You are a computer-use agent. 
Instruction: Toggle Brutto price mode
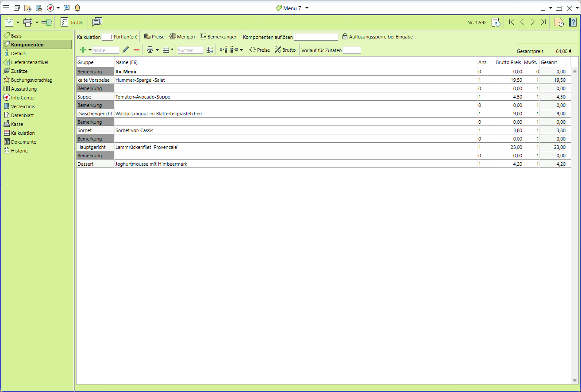click(x=285, y=50)
